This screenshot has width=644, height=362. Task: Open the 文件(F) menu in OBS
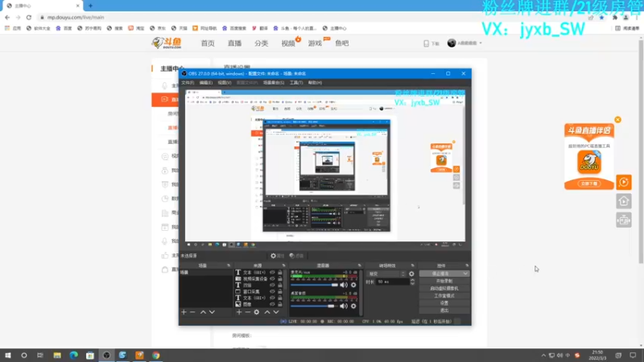[188, 83]
